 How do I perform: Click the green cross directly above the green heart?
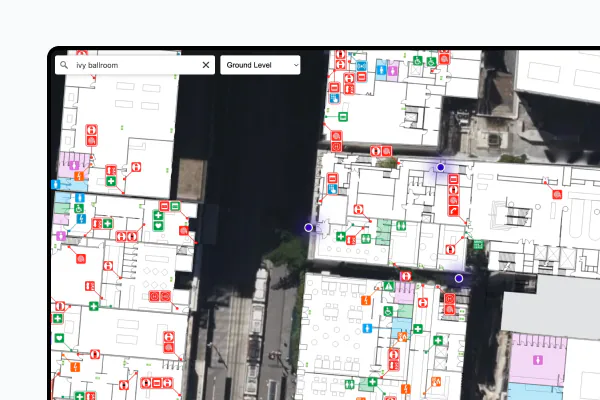pyautogui.click(x=158, y=216)
